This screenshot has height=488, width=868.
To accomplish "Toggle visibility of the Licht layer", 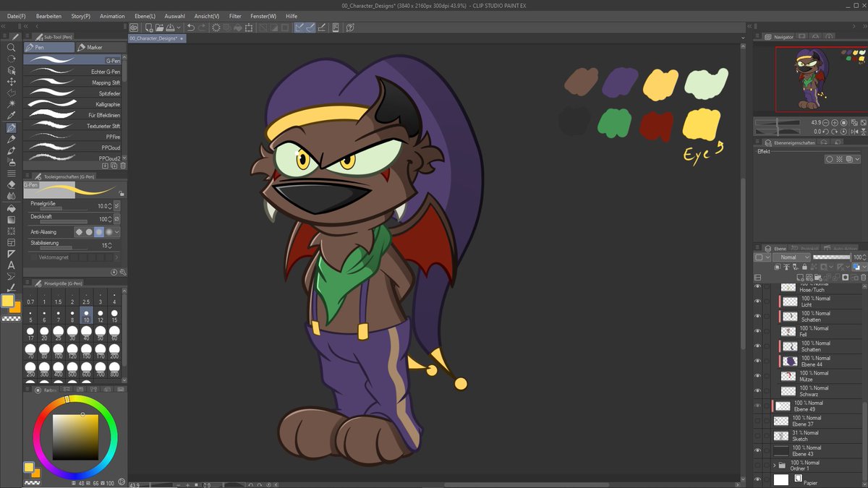I will pos(757,301).
